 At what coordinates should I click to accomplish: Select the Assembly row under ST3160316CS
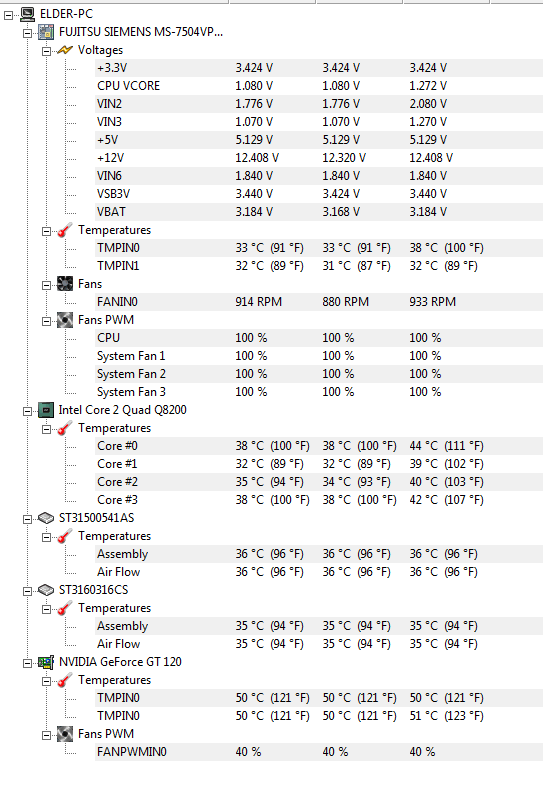click(319, 626)
